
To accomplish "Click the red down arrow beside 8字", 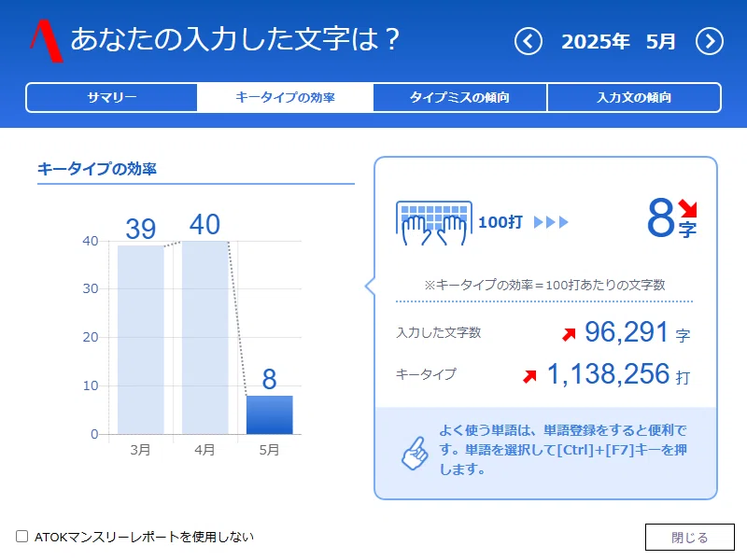I will (687, 208).
